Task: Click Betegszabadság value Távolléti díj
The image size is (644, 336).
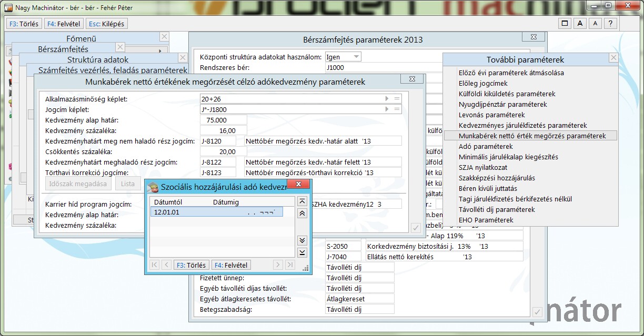Action: click(x=360, y=309)
